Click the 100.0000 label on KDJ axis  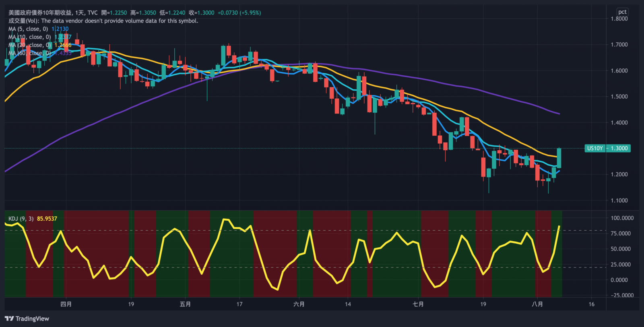click(x=622, y=218)
